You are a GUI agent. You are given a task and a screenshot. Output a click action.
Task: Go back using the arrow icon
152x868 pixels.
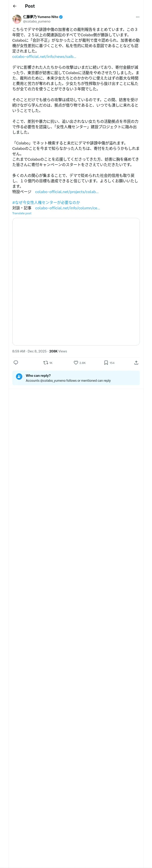[14, 6]
